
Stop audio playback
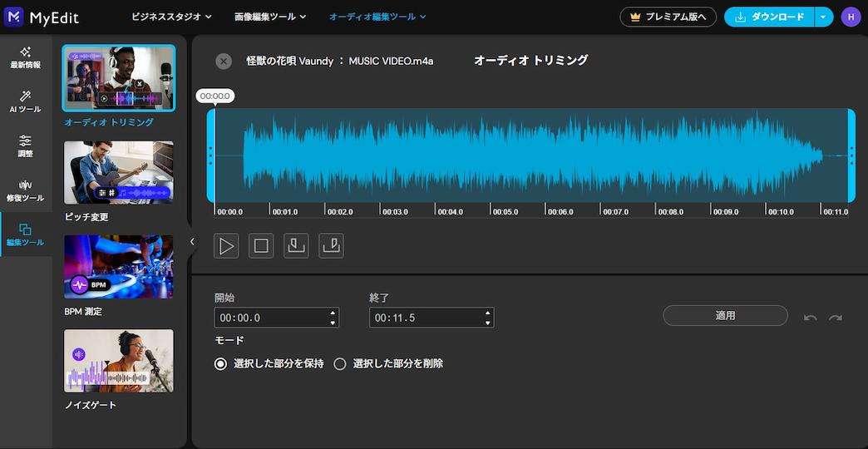[x=261, y=246]
